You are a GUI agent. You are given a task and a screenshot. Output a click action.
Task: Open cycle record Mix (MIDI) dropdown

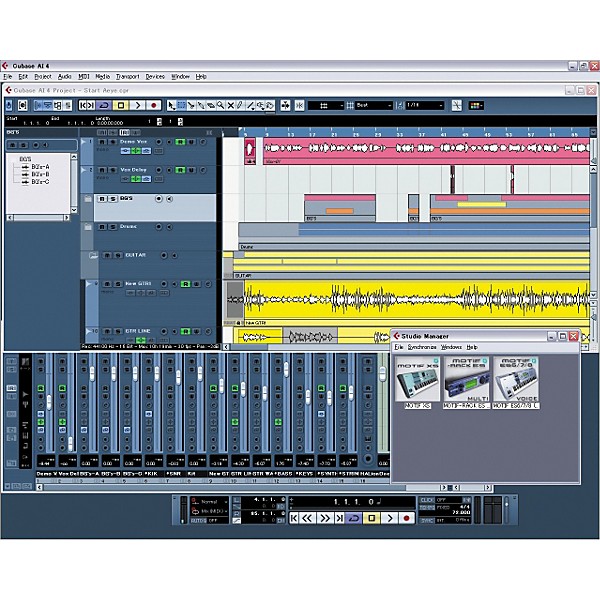pos(210,511)
